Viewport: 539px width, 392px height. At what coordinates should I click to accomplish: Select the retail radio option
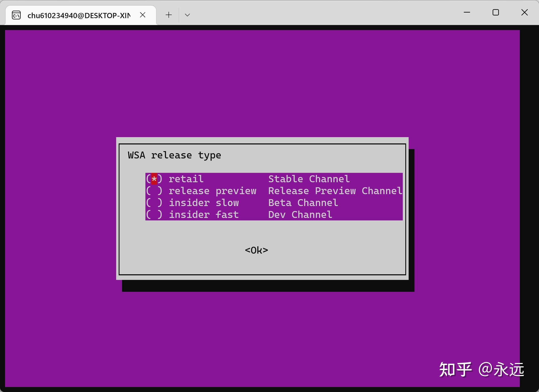154,179
